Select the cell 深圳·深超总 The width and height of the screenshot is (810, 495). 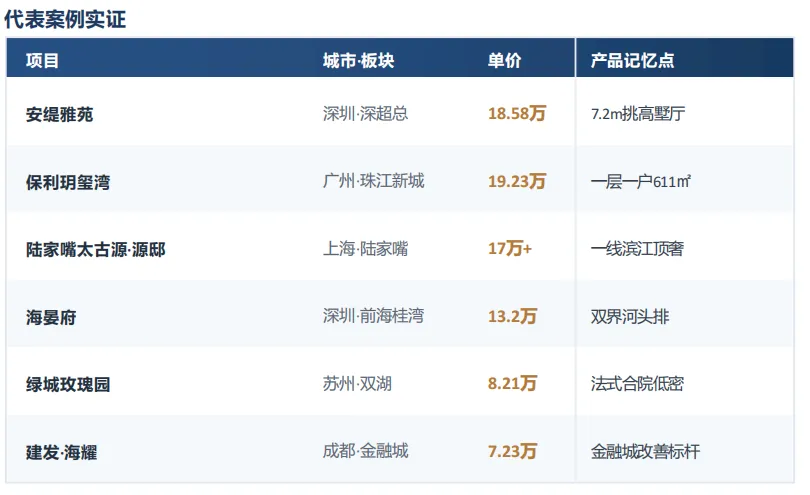pos(365,113)
